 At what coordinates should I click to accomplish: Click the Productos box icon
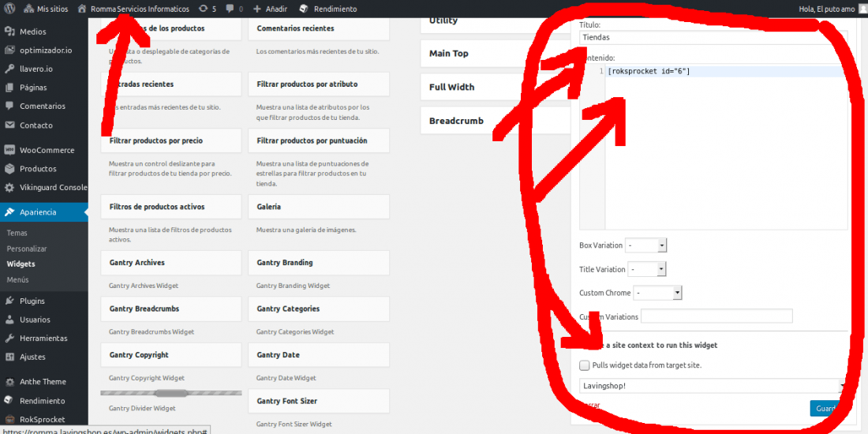pos(9,169)
